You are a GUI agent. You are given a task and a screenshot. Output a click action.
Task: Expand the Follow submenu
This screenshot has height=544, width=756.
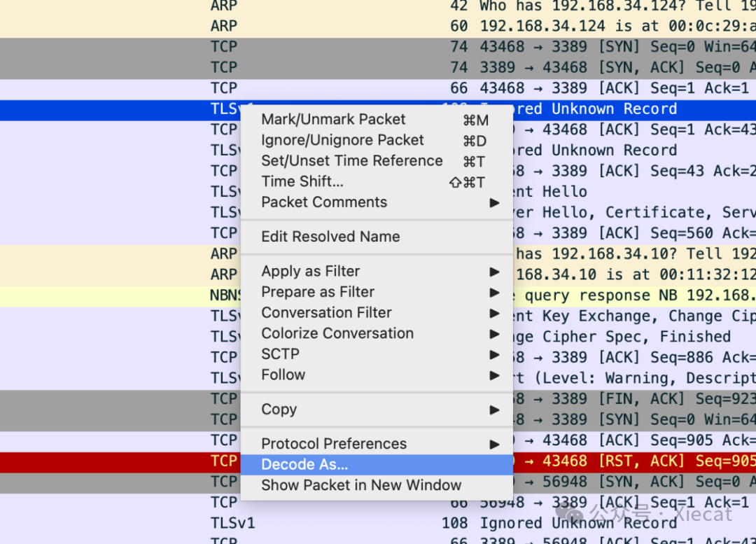pyautogui.click(x=283, y=375)
